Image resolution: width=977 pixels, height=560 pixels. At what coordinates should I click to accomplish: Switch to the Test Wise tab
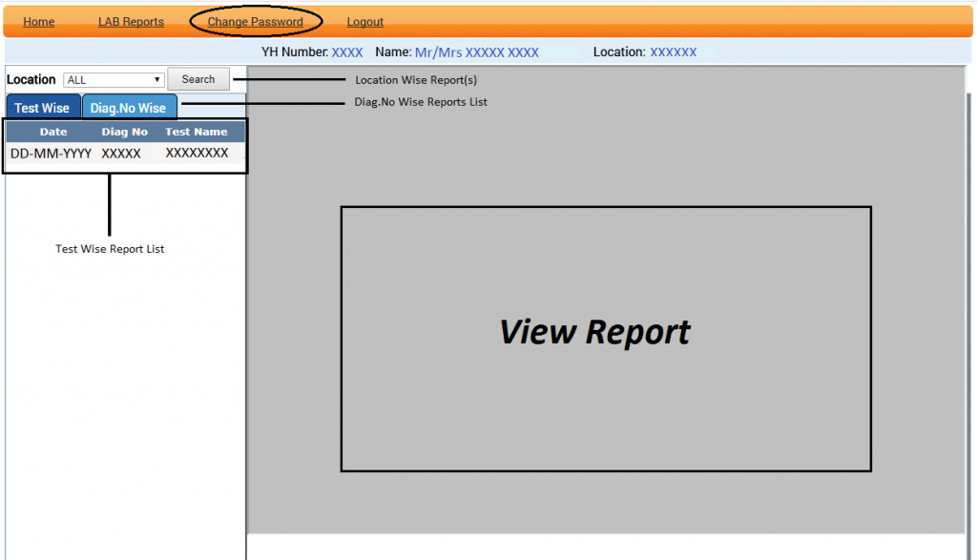(x=42, y=108)
